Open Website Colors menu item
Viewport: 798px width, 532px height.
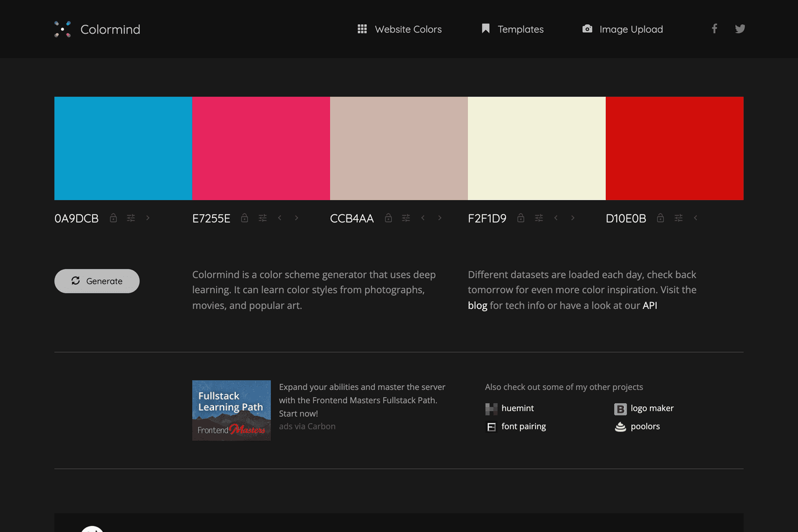400,29
